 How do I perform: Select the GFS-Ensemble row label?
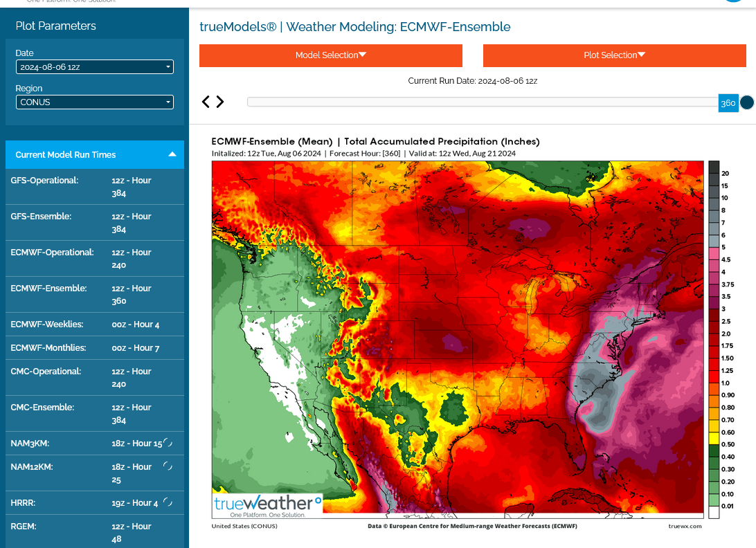point(41,217)
